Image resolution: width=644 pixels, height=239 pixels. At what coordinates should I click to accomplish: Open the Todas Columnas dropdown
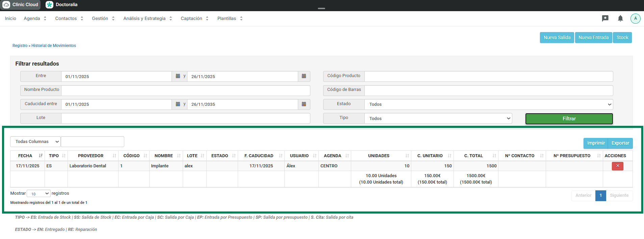click(35, 142)
